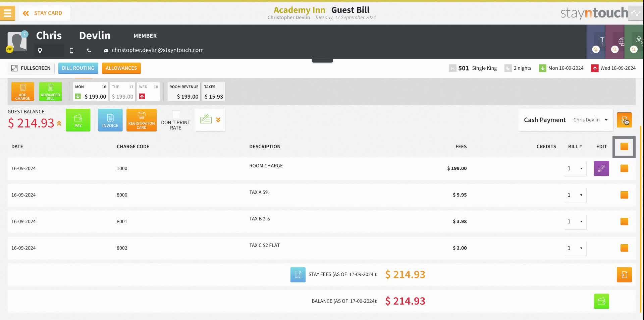Screen dimensions: 644x320
Task: Toggle Fullscreen view
Action: tap(31, 68)
